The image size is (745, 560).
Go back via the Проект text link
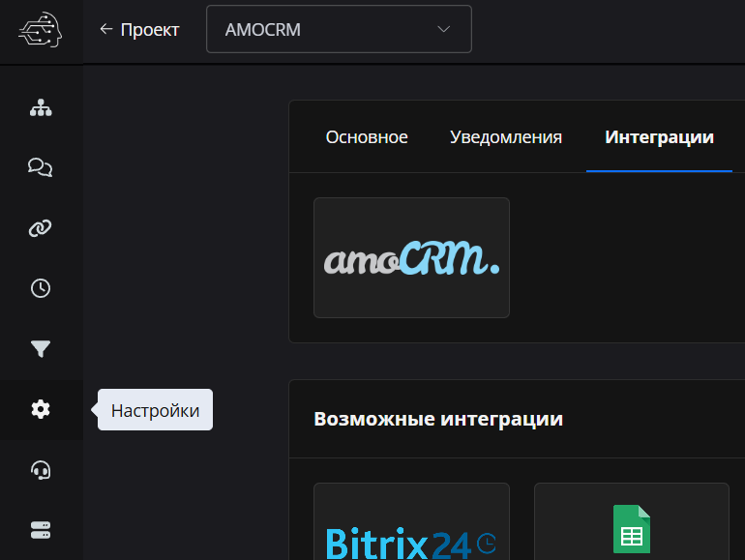[x=150, y=30]
